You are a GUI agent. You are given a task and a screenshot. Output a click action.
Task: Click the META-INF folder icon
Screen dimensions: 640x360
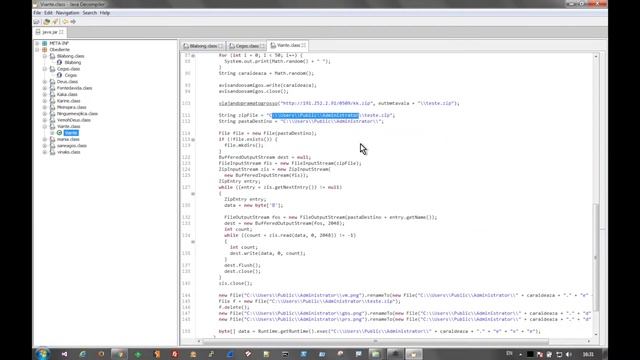click(x=44, y=43)
